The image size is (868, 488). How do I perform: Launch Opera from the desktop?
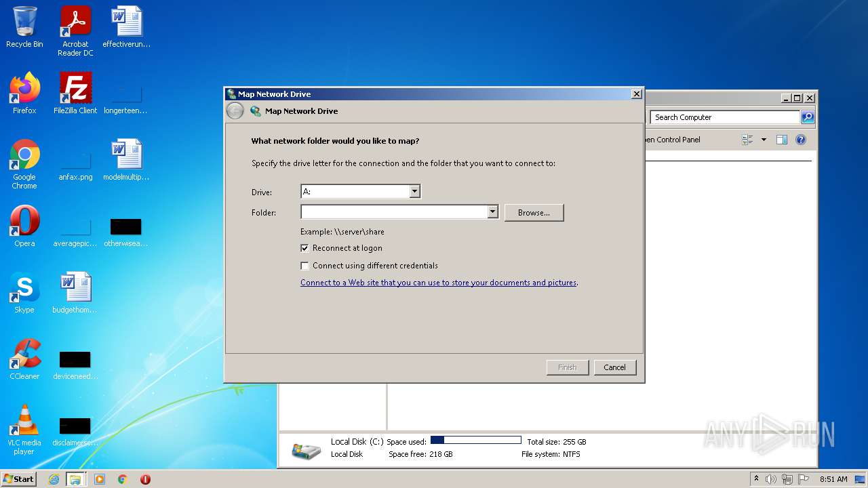point(24,226)
